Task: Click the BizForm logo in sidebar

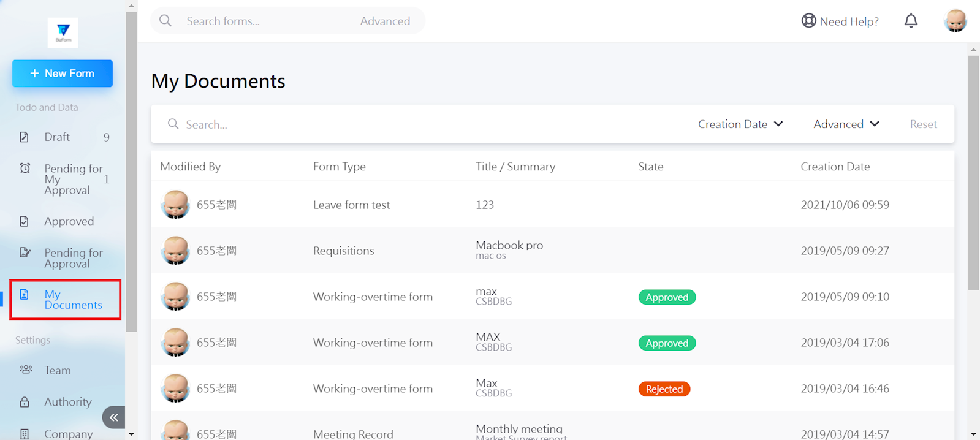Action: tap(63, 32)
